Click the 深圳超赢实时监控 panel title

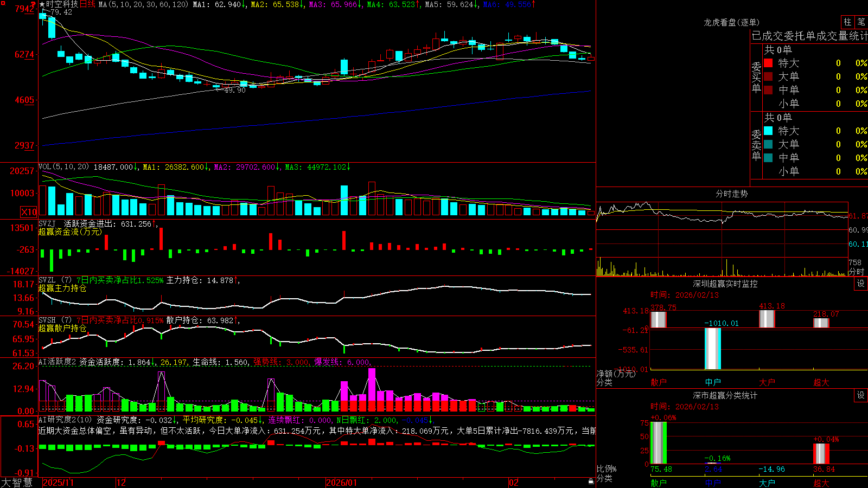725,284
